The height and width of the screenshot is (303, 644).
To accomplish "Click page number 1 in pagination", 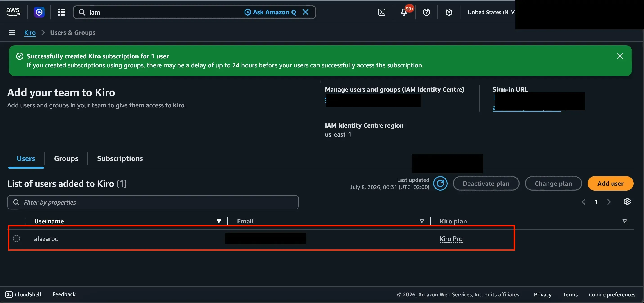I will tap(596, 202).
